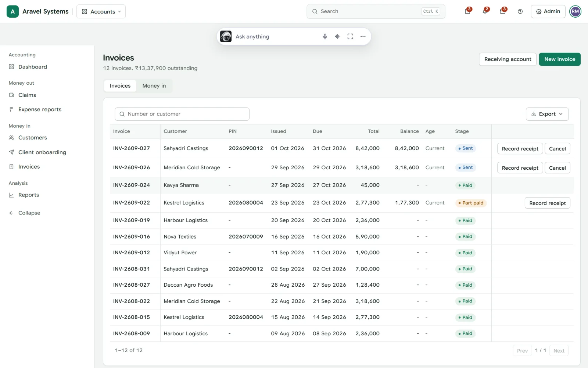Click the Sent badge for INV-2609-027

coord(466,148)
